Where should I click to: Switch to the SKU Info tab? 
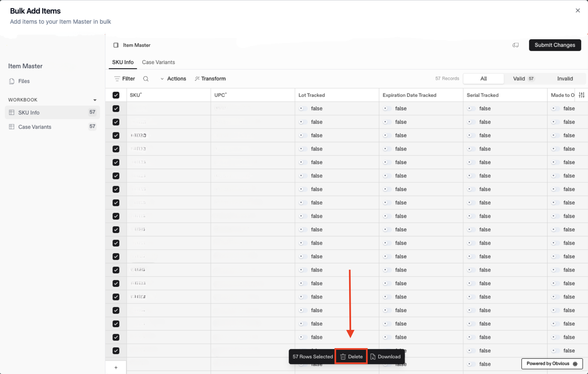[123, 62]
